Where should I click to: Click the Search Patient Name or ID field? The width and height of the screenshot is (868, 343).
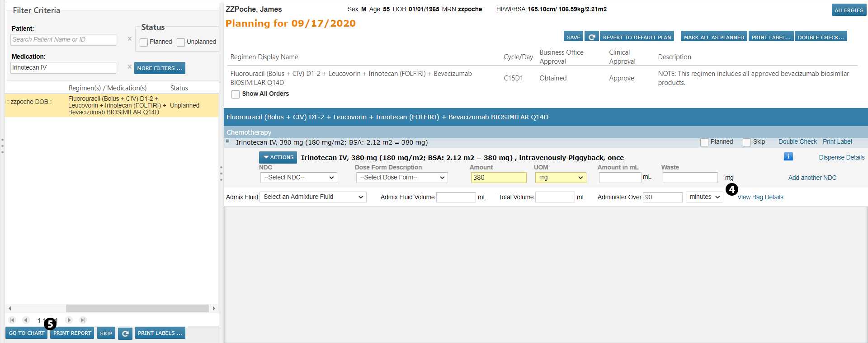pos(63,40)
